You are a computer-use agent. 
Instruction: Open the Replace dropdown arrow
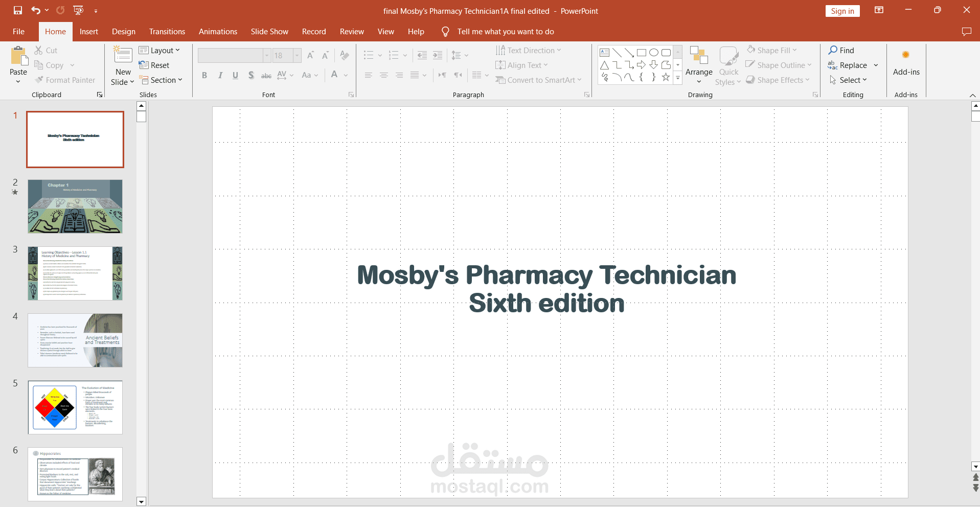pyautogui.click(x=876, y=65)
